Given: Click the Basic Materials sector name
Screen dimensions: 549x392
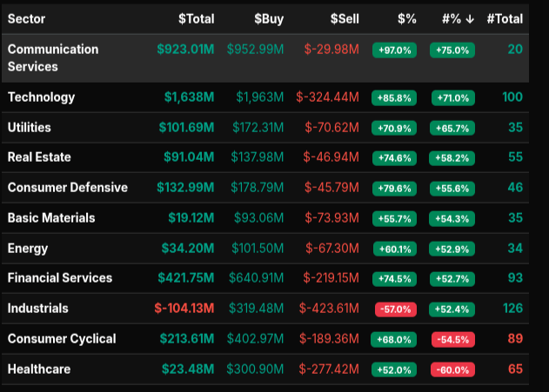Looking at the screenshot, I should coord(51,217).
